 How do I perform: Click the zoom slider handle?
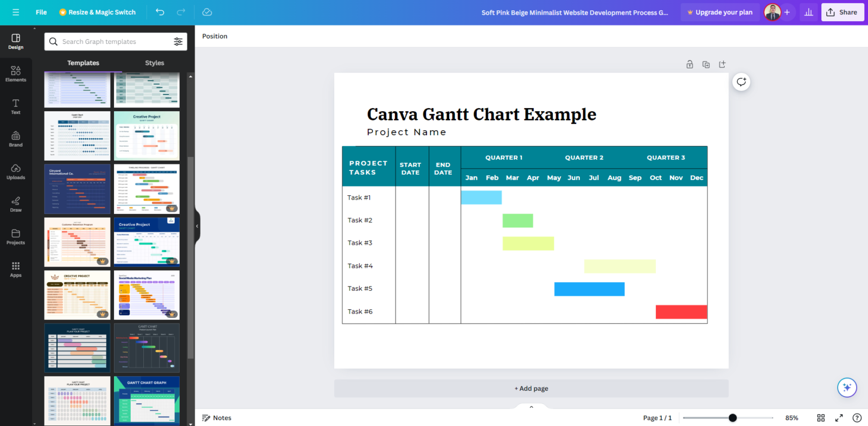point(732,418)
